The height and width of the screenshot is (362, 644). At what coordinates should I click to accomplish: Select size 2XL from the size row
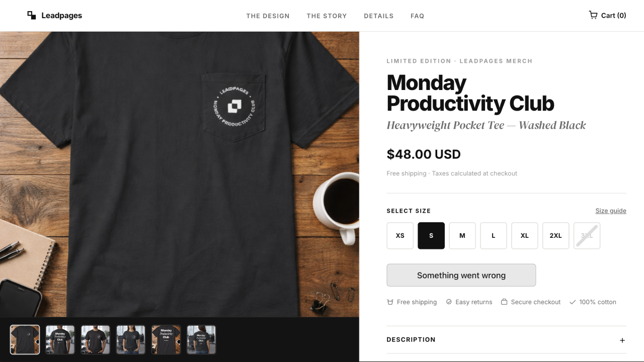(555, 235)
